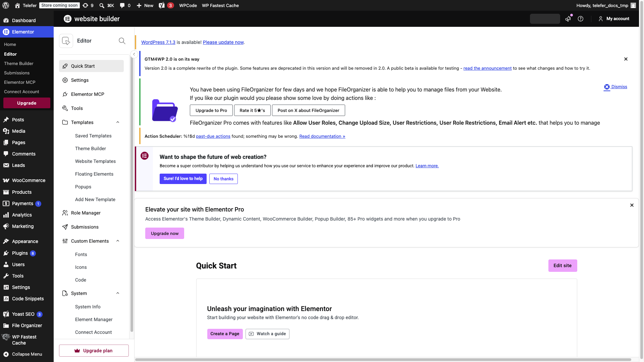
Task: Click No thanks in the contributor notice
Action: pos(223,179)
